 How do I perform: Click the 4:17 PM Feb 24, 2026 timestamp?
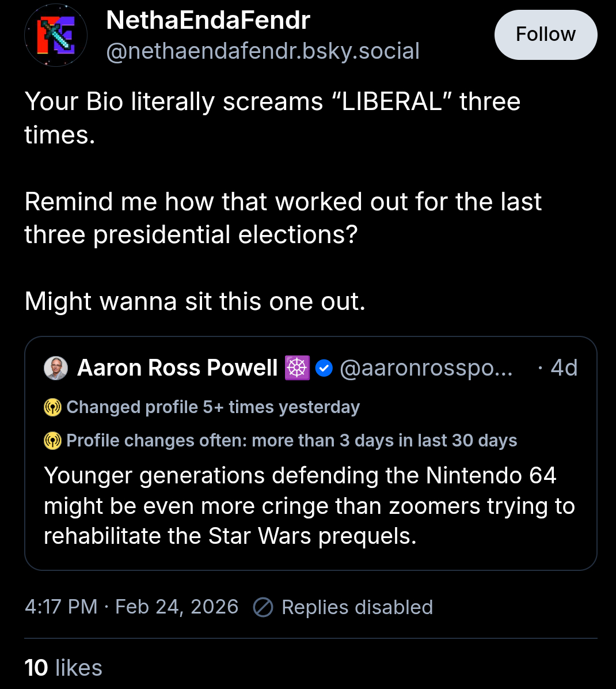pos(131,607)
